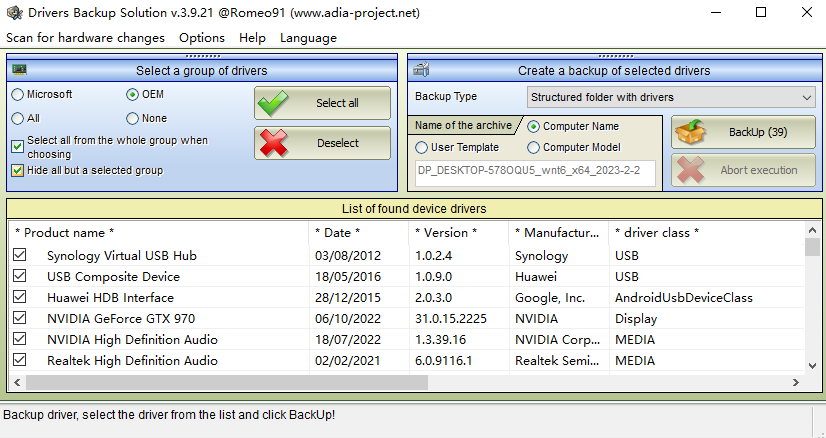Screen dimensions: 826x438
Task: Uncheck NVIDIA GeForce GTX 970 driver
Action: point(20,318)
